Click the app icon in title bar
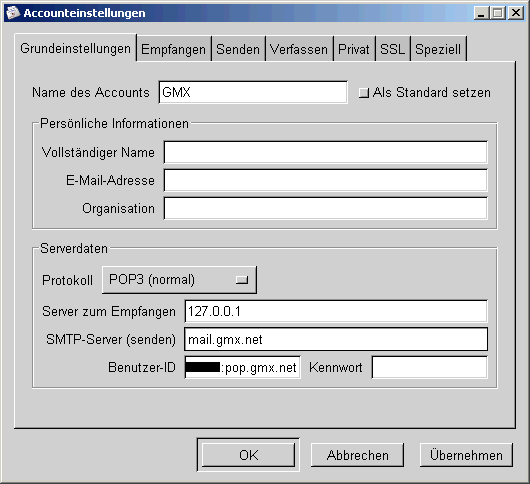 click(13, 13)
